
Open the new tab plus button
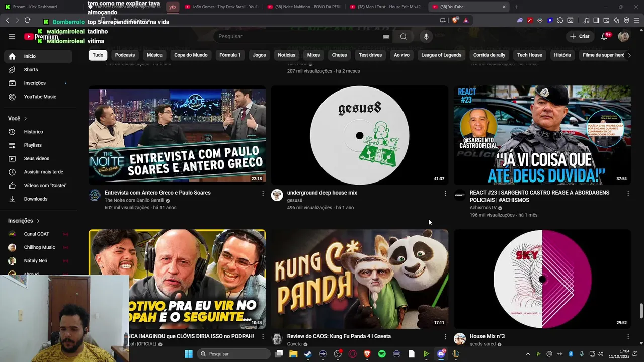pos(516,7)
